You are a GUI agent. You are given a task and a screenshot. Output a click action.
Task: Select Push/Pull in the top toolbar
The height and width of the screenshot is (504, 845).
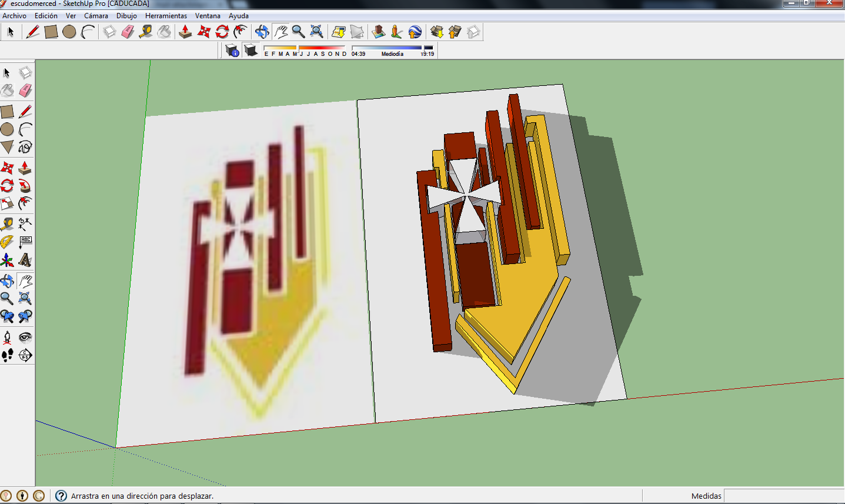click(x=185, y=32)
